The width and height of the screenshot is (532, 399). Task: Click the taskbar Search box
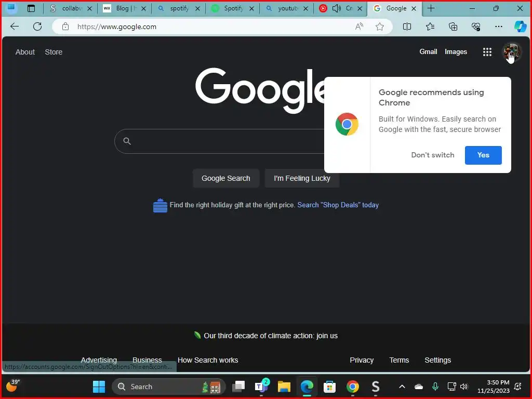(x=169, y=387)
